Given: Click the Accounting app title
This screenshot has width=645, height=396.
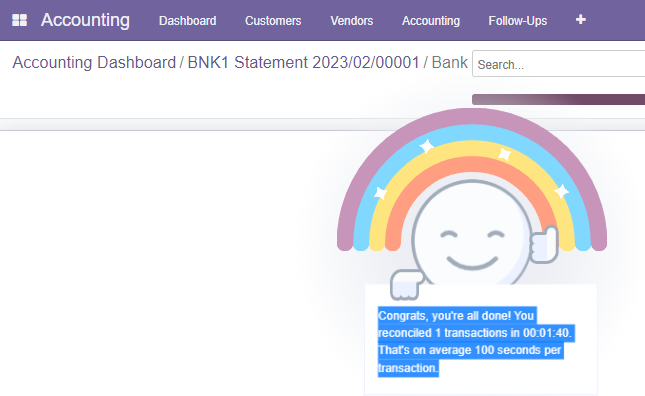Looking at the screenshot, I should click(x=85, y=20).
